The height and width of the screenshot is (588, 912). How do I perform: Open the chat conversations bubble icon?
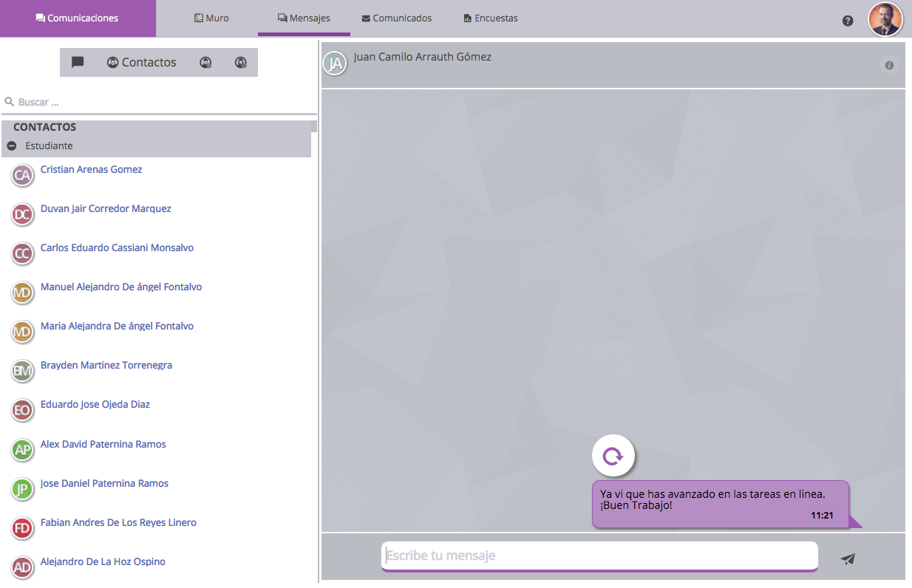coord(78,63)
